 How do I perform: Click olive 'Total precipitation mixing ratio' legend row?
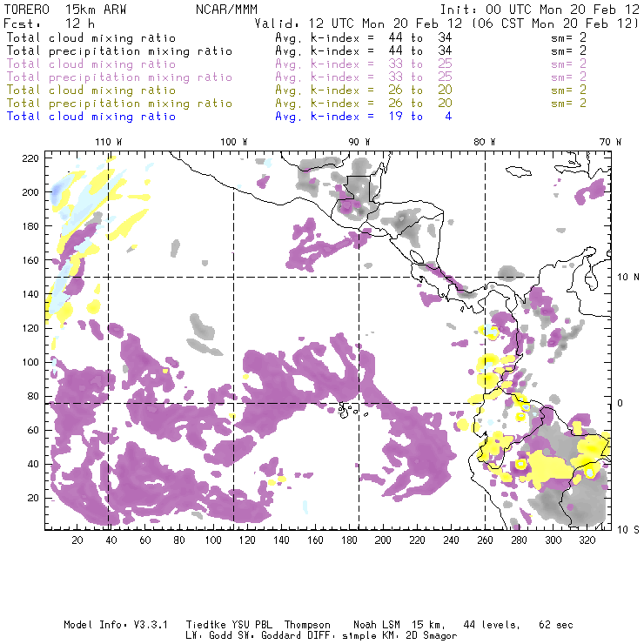(x=119, y=104)
